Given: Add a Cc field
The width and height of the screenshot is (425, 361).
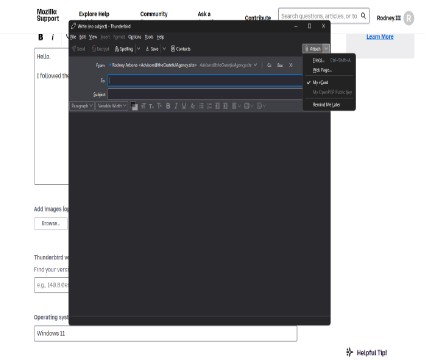Looking at the screenshot, I should click(269, 65).
